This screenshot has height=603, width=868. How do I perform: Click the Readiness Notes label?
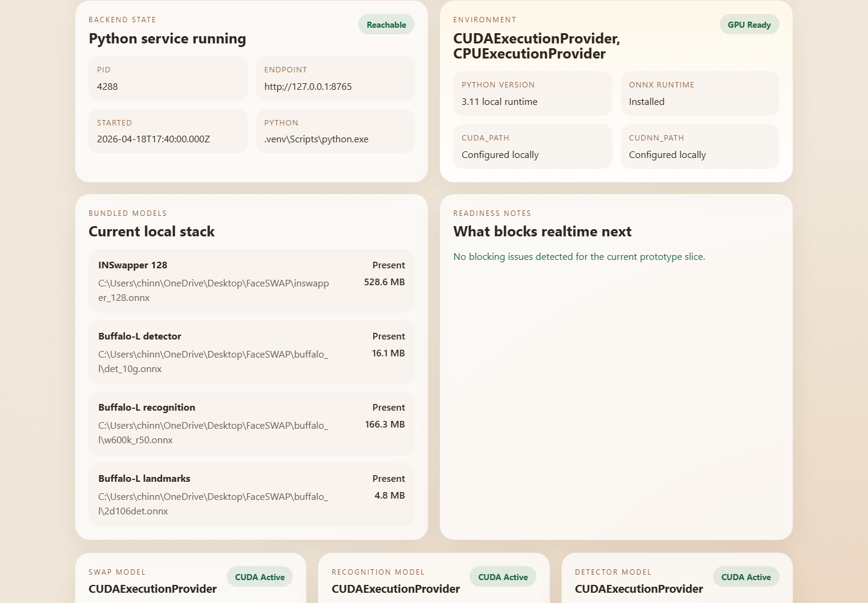[x=492, y=213]
